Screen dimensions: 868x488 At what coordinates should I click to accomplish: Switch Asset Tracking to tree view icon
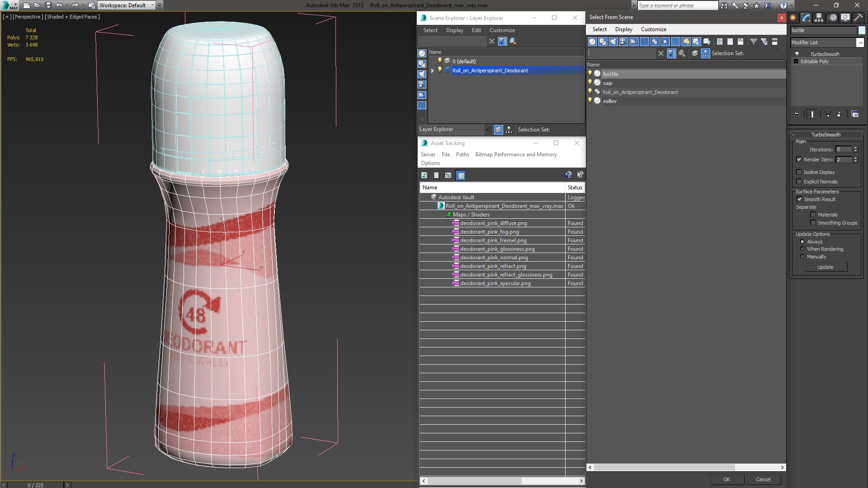coord(448,175)
